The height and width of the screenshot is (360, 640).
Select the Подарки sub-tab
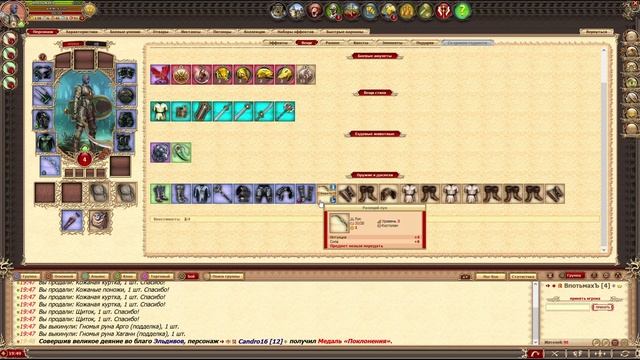pyautogui.click(x=424, y=42)
